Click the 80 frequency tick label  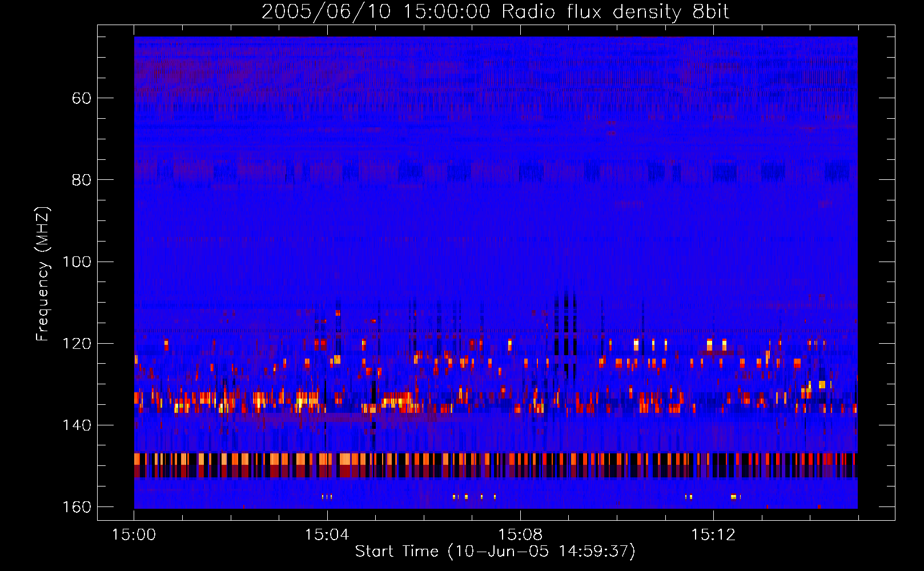pyautogui.click(x=82, y=180)
